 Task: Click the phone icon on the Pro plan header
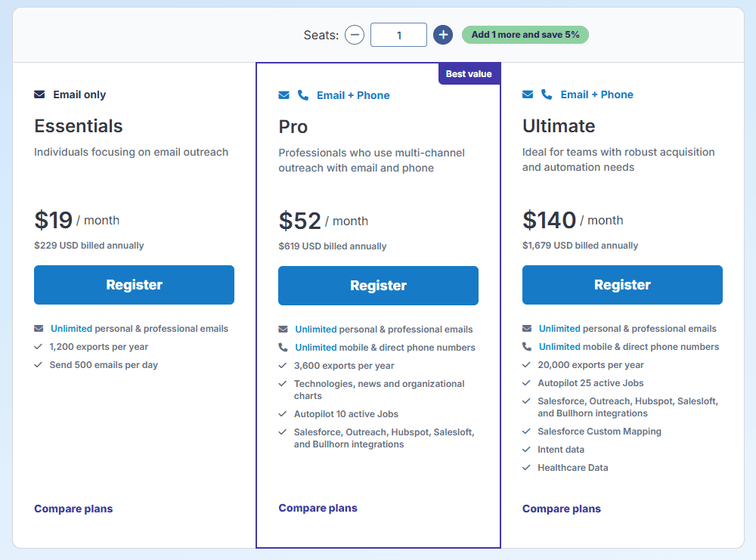click(x=302, y=94)
